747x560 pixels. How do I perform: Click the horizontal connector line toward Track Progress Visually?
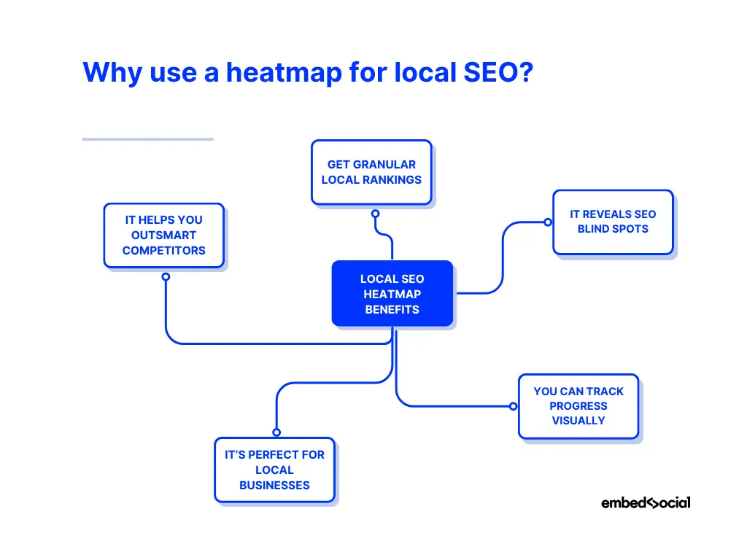(452, 406)
